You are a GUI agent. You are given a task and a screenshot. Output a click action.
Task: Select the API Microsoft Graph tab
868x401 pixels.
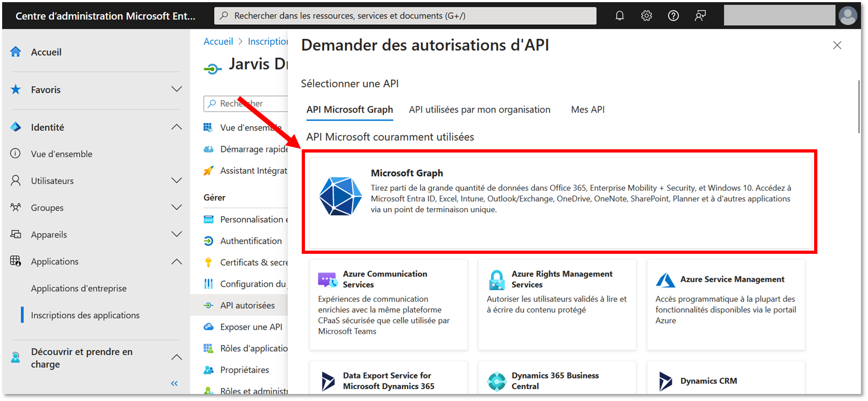(x=350, y=109)
